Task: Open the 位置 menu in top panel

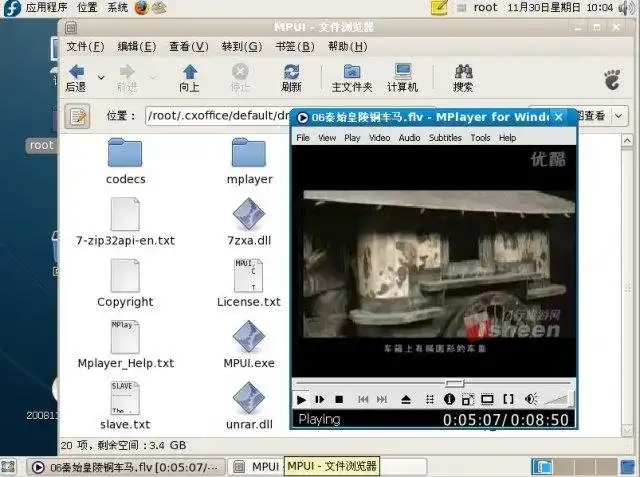Action: coord(87,7)
